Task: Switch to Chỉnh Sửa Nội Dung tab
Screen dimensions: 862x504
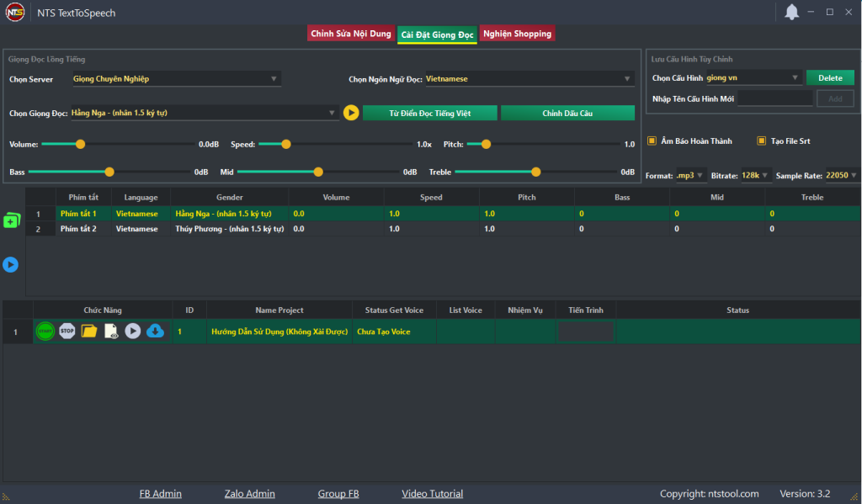Action: pyautogui.click(x=351, y=34)
